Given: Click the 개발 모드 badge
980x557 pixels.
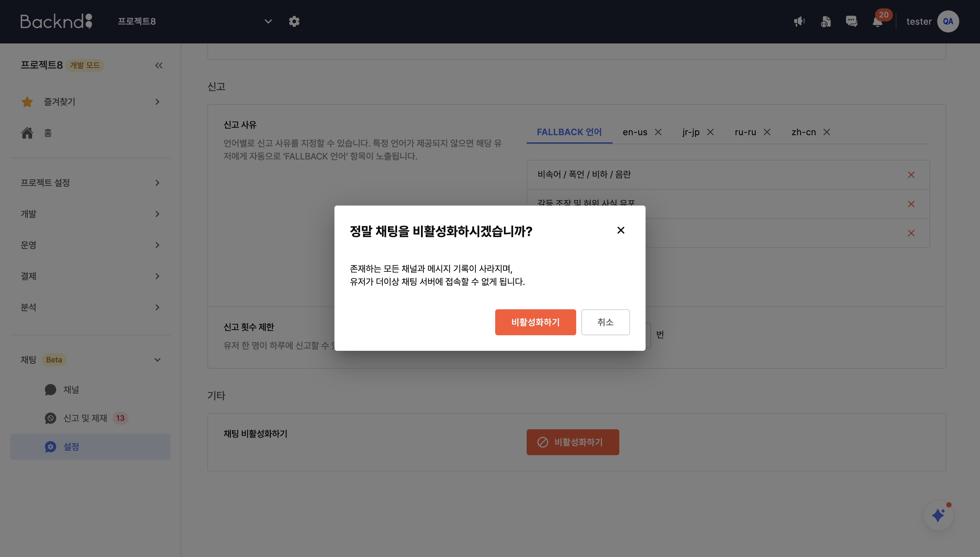Looking at the screenshot, I should [85, 65].
